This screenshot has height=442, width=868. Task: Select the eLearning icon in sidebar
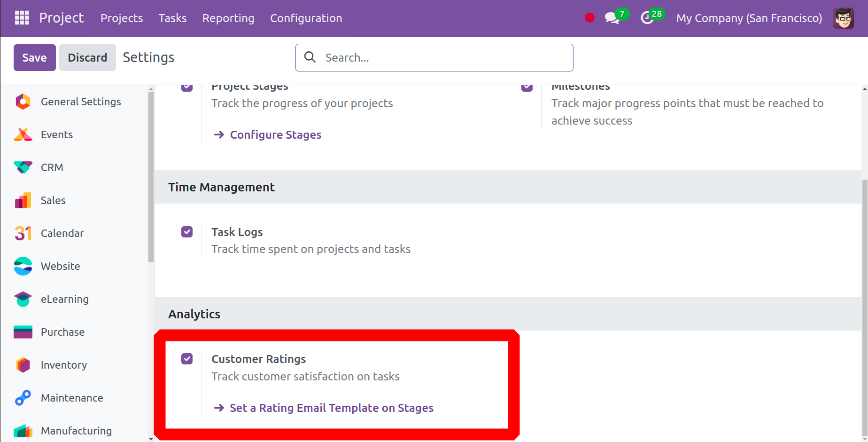tap(23, 299)
